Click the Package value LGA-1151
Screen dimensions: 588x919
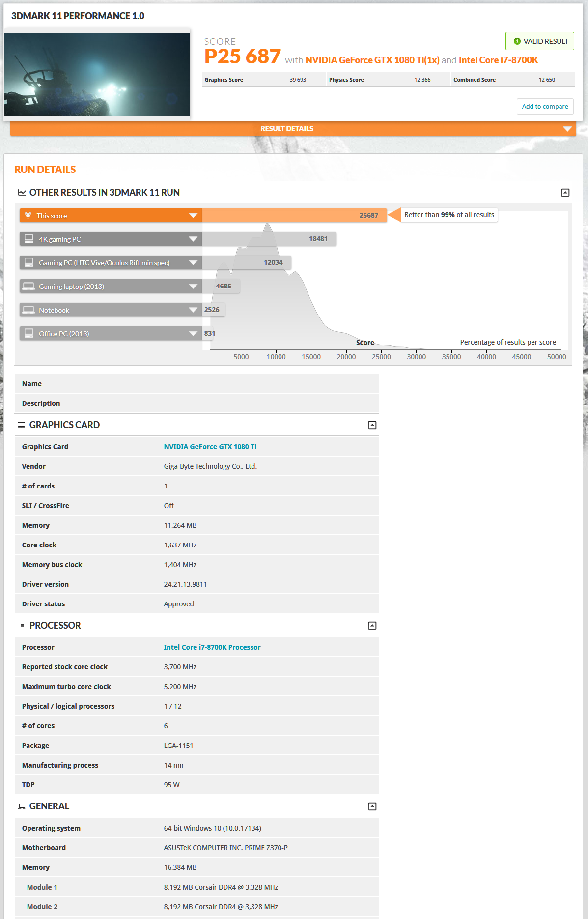coord(178,746)
